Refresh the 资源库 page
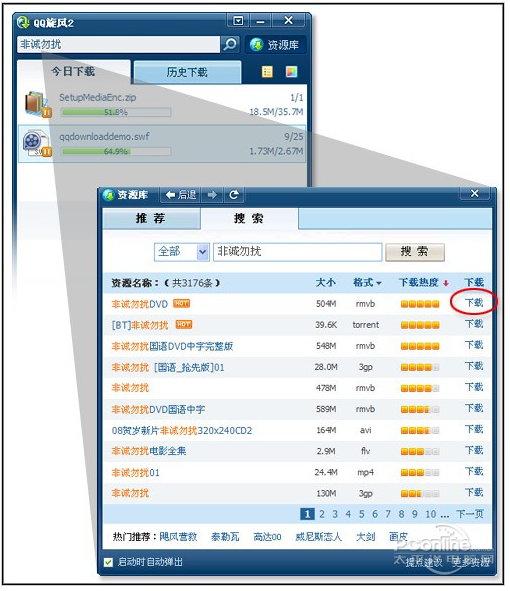 tap(234, 195)
